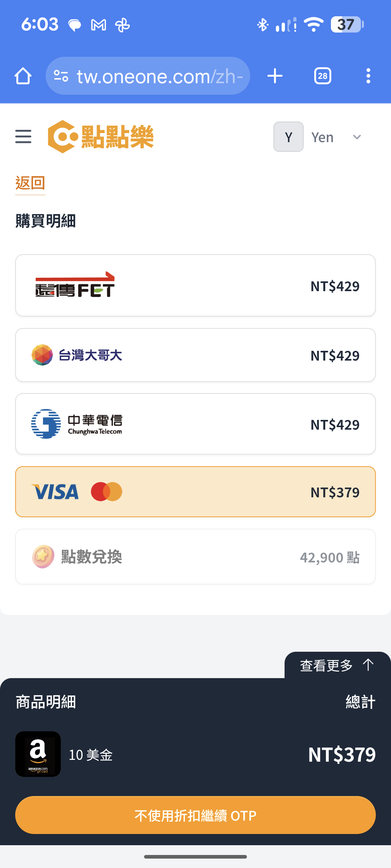The height and width of the screenshot is (868, 391).
Task: Open the browser three-dot menu
Action: tap(368, 76)
